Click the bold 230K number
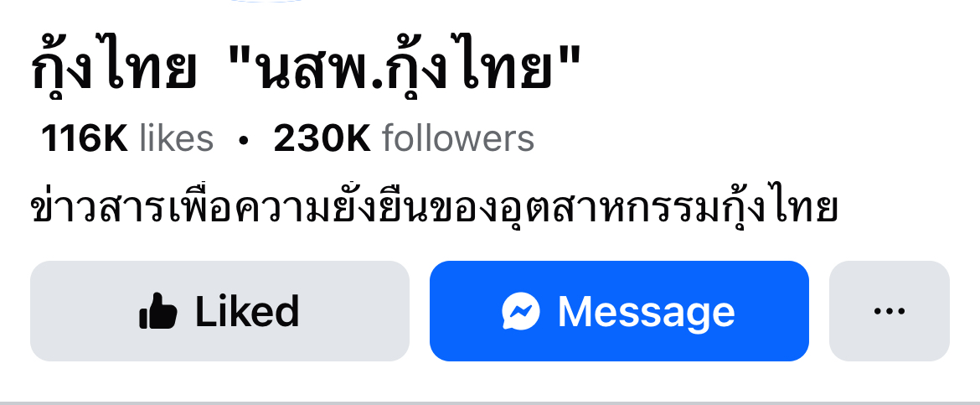The image size is (980, 405). tap(322, 138)
